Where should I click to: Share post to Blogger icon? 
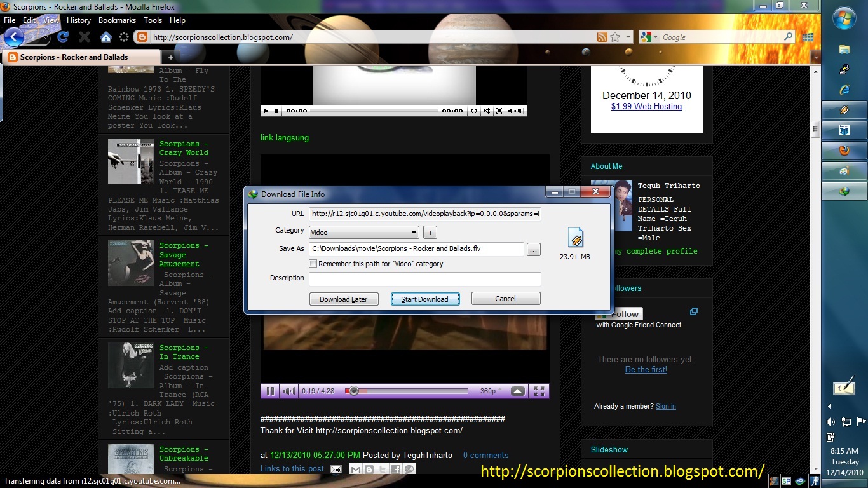(369, 469)
